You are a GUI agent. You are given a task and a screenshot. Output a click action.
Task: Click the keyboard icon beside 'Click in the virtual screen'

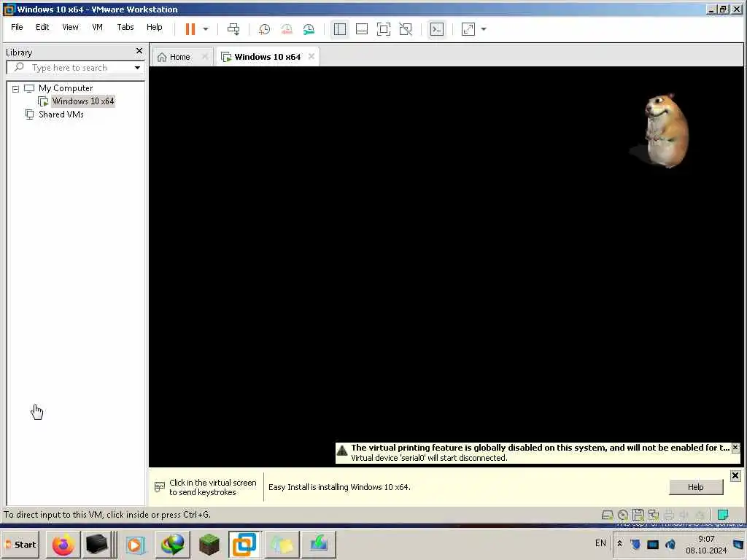click(x=160, y=486)
